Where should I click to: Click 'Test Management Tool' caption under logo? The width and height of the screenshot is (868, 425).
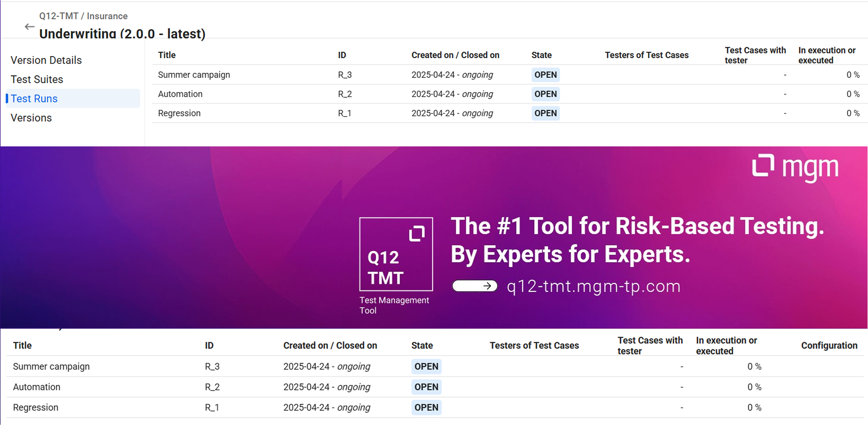coord(394,306)
